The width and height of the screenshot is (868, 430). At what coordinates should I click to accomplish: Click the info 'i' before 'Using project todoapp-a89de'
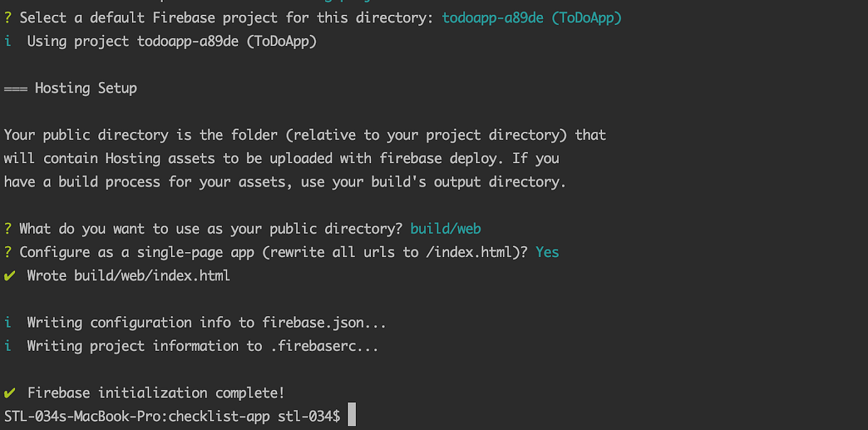[7, 42]
